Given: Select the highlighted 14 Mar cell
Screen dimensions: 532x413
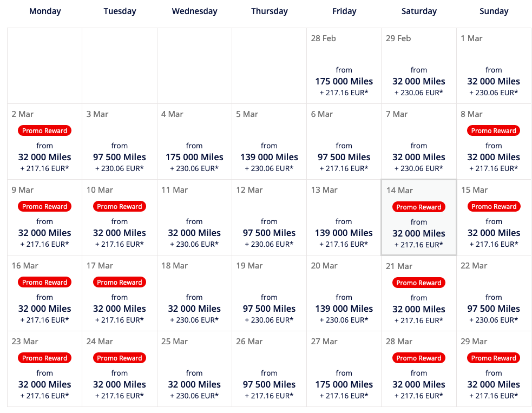Looking at the screenshot, I should pos(419,217).
